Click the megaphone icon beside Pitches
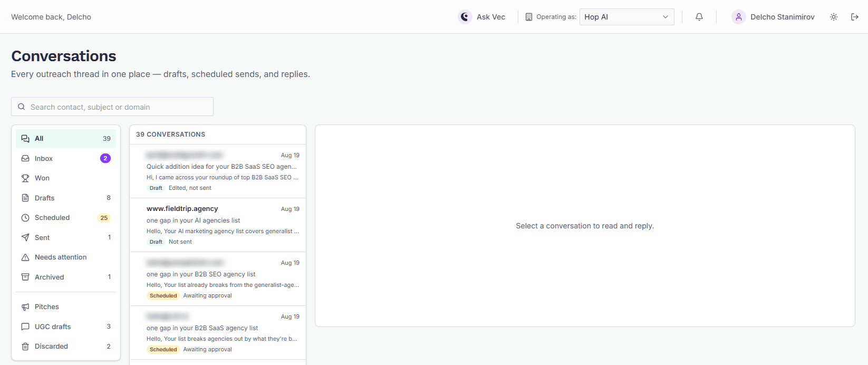The width and height of the screenshot is (868, 365). coord(25,307)
